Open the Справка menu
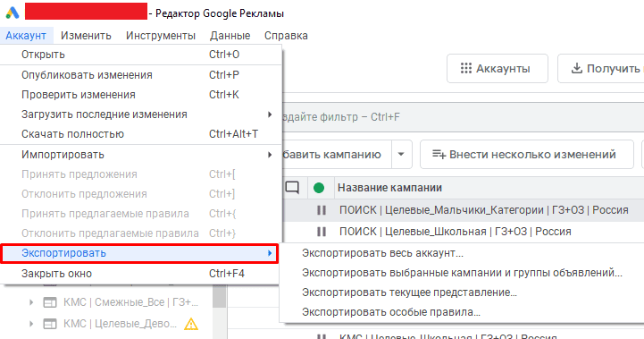The image size is (644, 339). coord(286,36)
